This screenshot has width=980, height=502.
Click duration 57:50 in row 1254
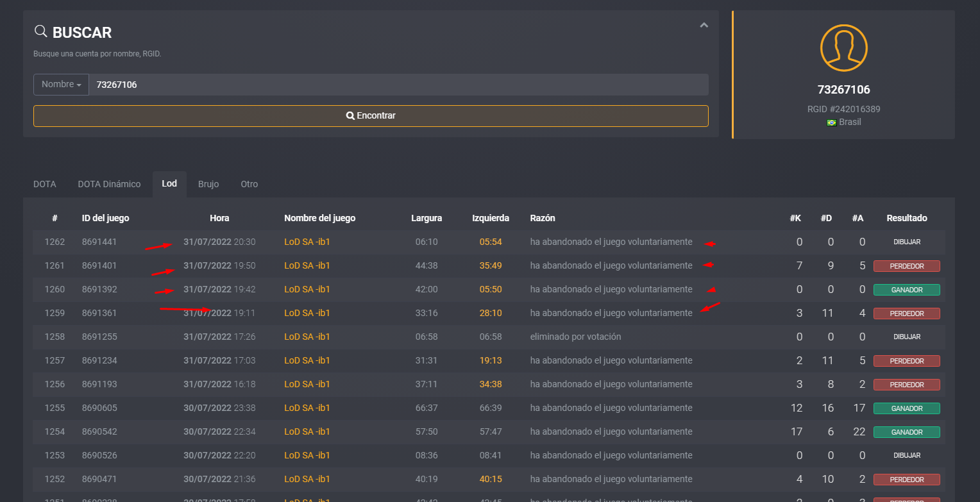(427, 431)
